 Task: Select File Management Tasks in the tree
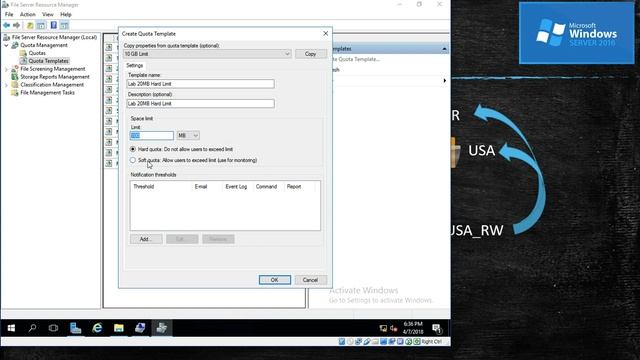pyautogui.click(x=47, y=93)
